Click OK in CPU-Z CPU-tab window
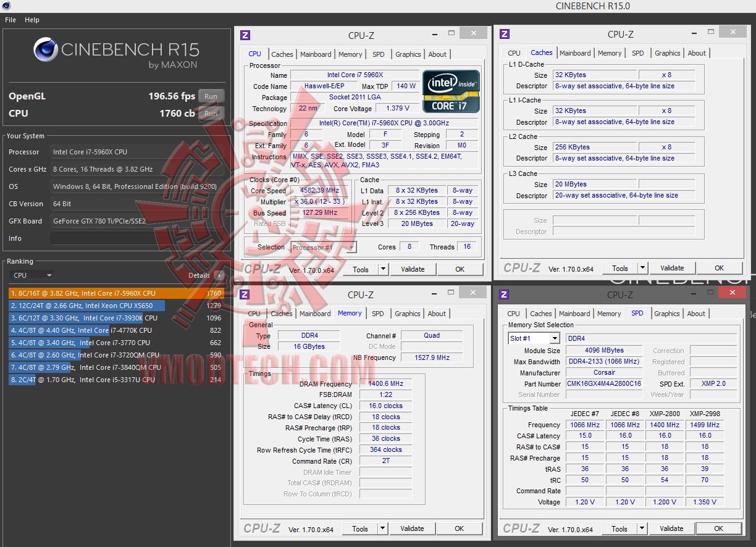The height and width of the screenshot is (547, 756). point(460,269)
